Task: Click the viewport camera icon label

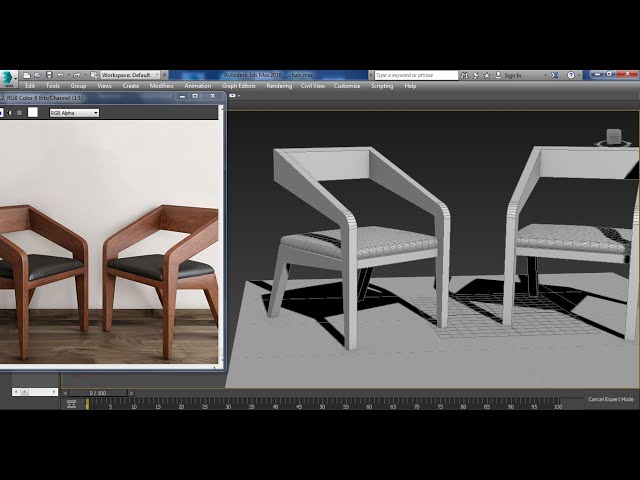Action: click(x=234, y=96)
